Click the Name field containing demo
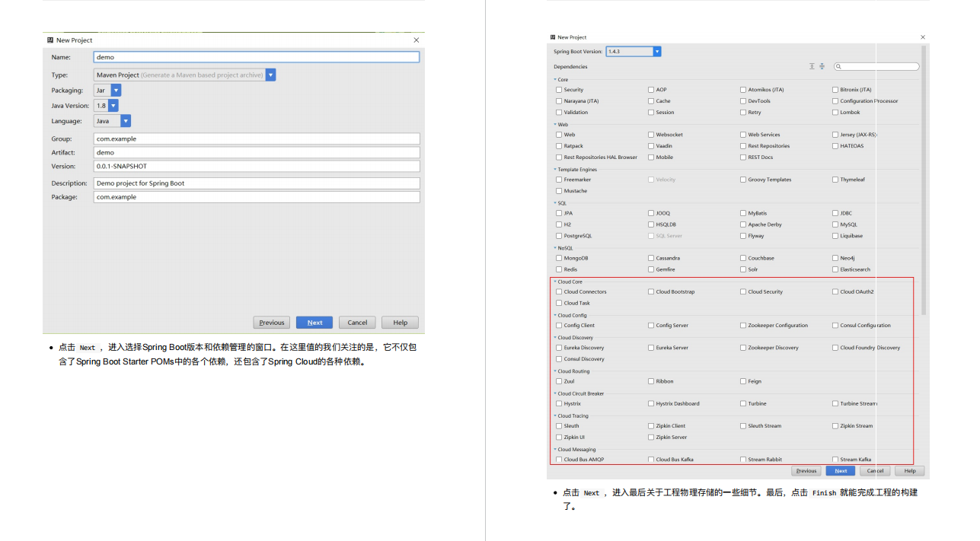The width and height of the screenshot is (980, 541). coord(256,56)
